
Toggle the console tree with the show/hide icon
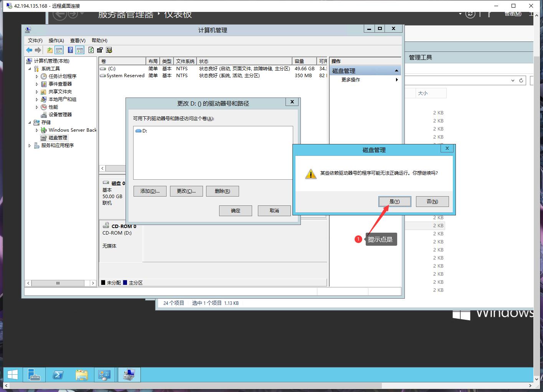[59, 50]
